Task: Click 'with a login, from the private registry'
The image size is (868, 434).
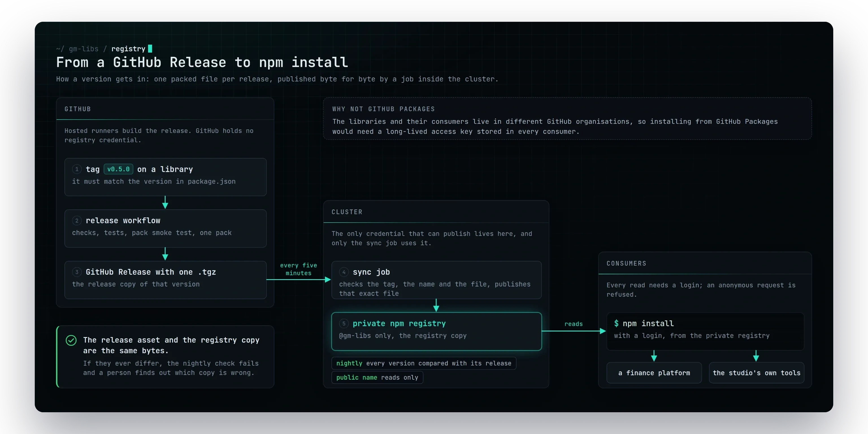Action: click(x=692, y=336)
